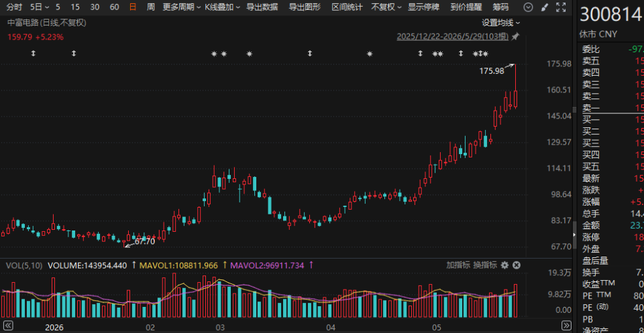The image size is (644, 333).
Task: Open the paintbrush drawing tool
Action: click(x=545, y=7)
